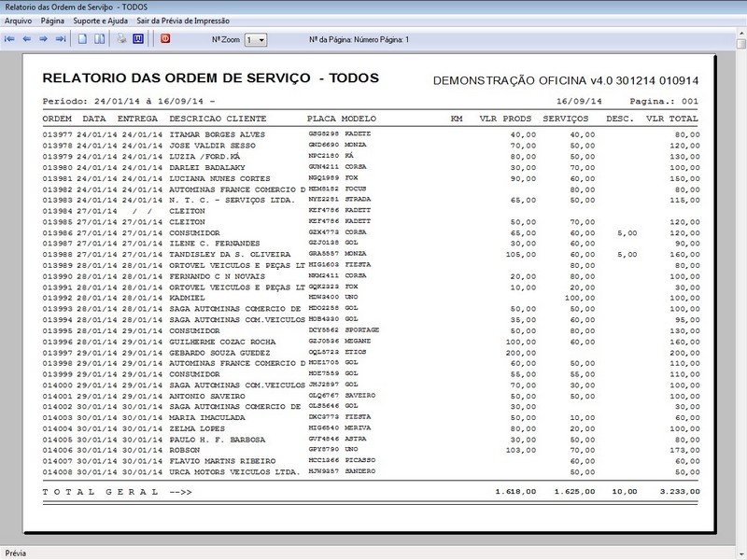
Task: Click the PLACA MODELO column header
Action: point(342,119)
